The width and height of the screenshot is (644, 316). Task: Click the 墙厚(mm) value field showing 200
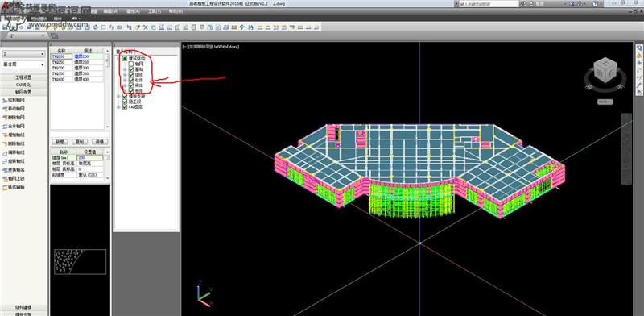90,157
